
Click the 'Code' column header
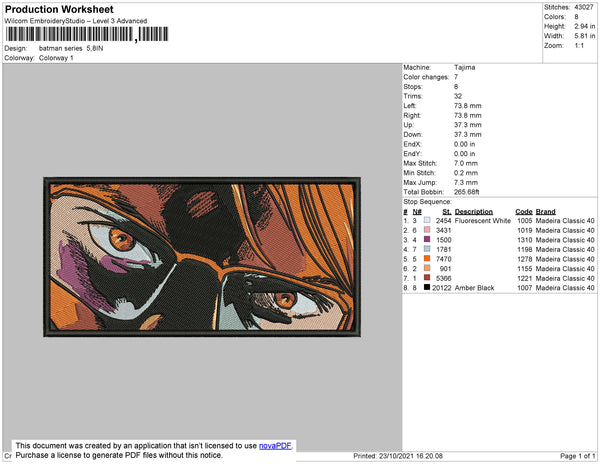523,212
